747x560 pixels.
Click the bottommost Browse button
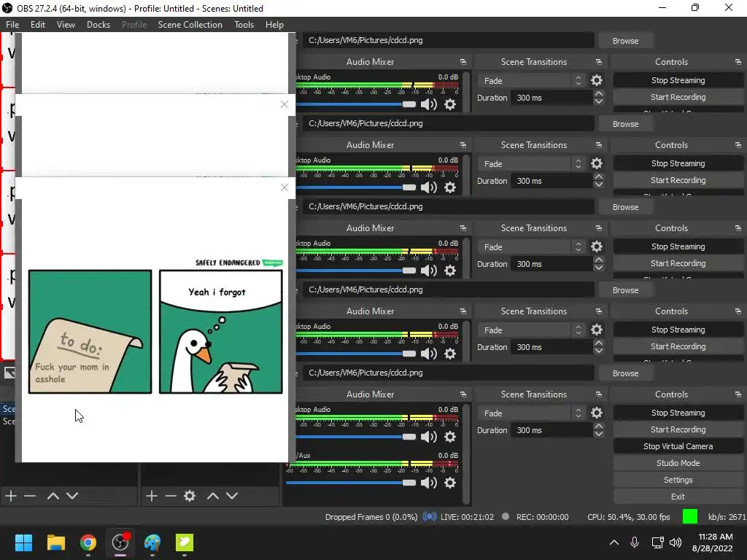[625, 373]
